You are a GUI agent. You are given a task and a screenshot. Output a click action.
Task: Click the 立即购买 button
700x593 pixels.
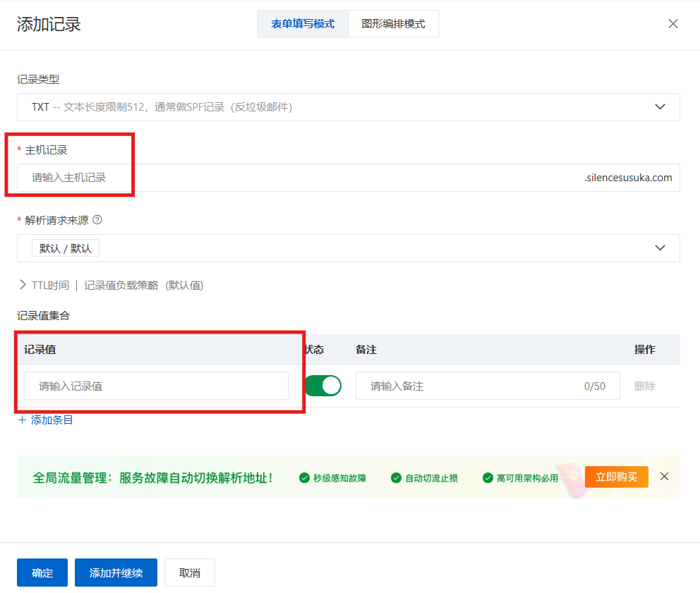click(x=616, y=477)
